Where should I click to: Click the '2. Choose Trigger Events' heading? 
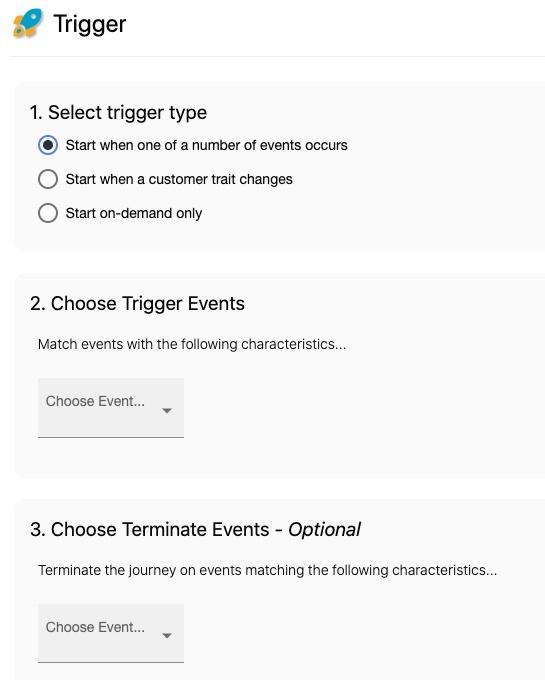[x=137, y=304]
